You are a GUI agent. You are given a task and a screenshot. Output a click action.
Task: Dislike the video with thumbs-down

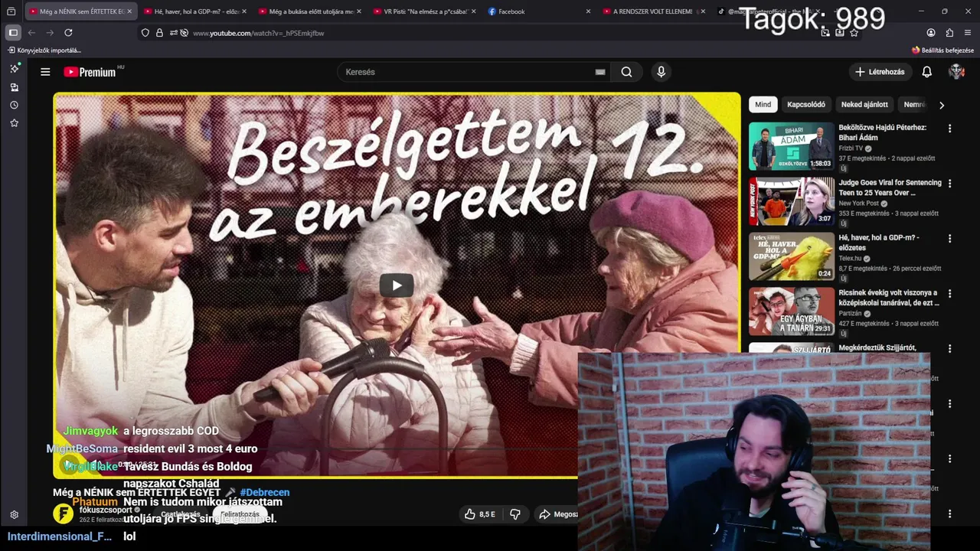[x=515, y=514]
